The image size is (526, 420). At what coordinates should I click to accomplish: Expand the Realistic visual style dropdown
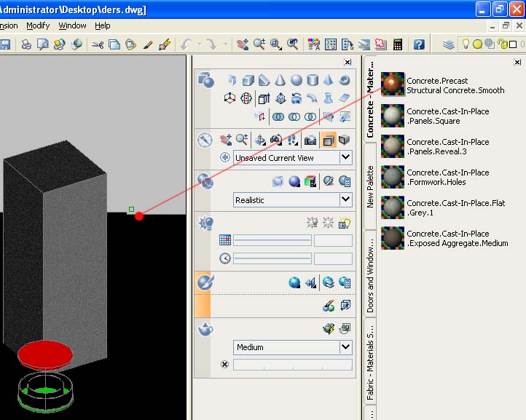point(345,199)
